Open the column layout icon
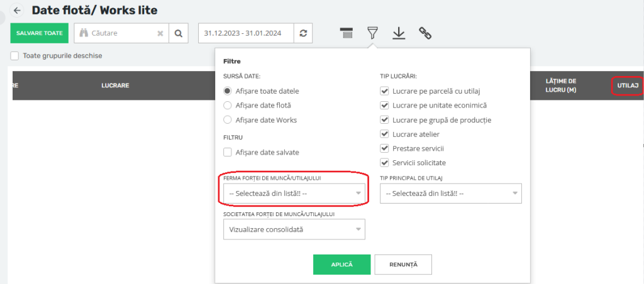 pos(346,33)
